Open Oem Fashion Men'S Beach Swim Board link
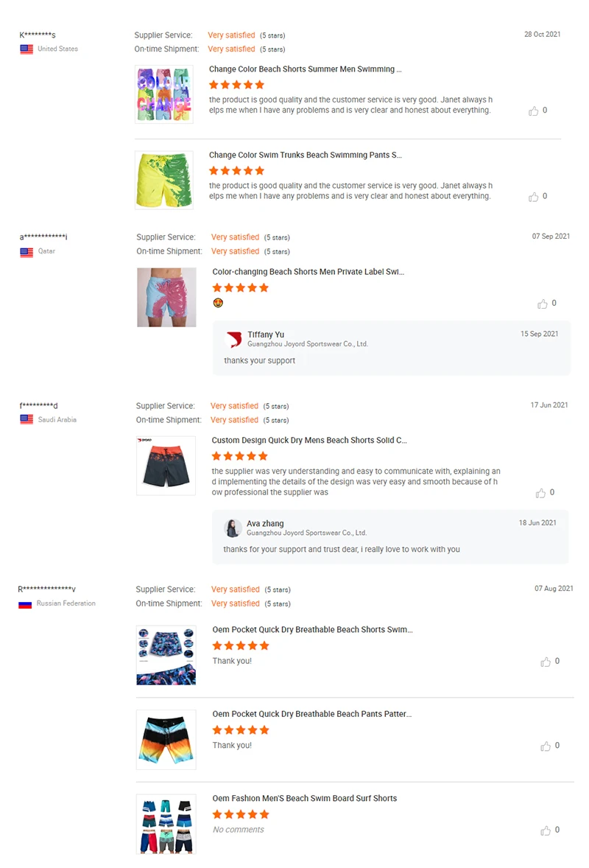The height and width of the screenshot is (868, 589). [305, 798]
